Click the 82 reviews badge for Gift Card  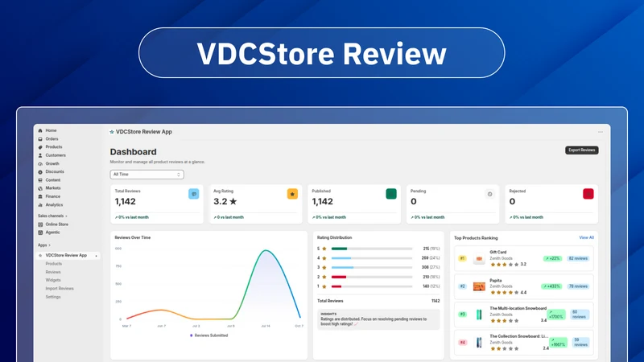pos(578,258)
